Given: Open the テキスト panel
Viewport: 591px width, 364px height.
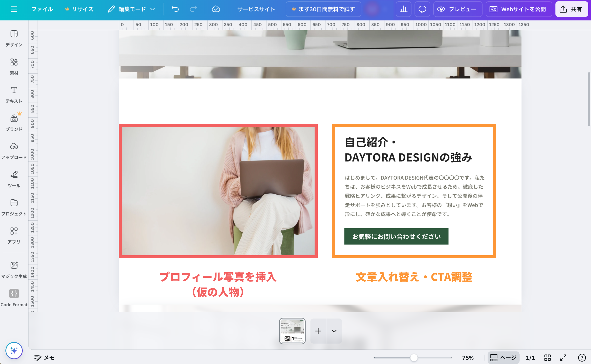Looking at the screenshot, I should 14,95.
